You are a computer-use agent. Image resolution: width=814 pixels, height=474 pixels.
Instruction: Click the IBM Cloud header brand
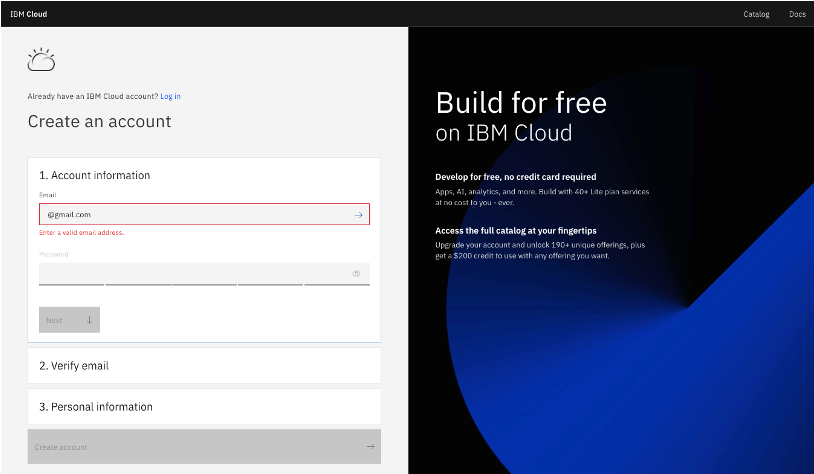coord(29,14)
